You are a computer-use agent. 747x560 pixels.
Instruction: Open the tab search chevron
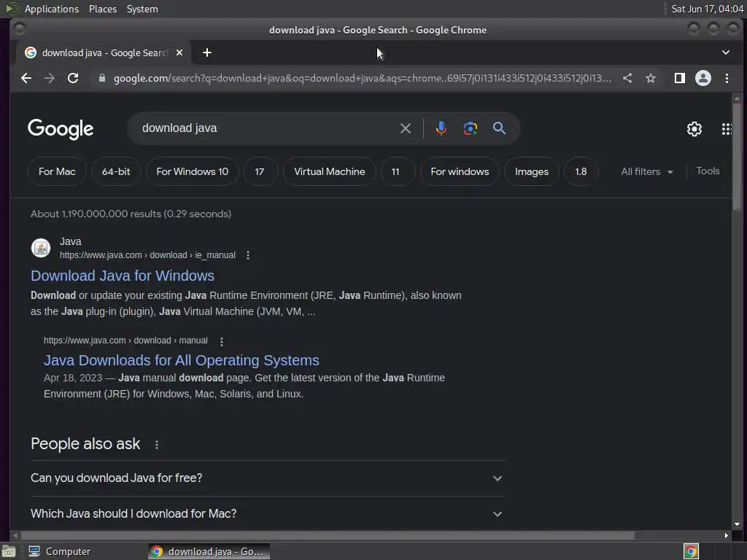click(x=726, y=52)
